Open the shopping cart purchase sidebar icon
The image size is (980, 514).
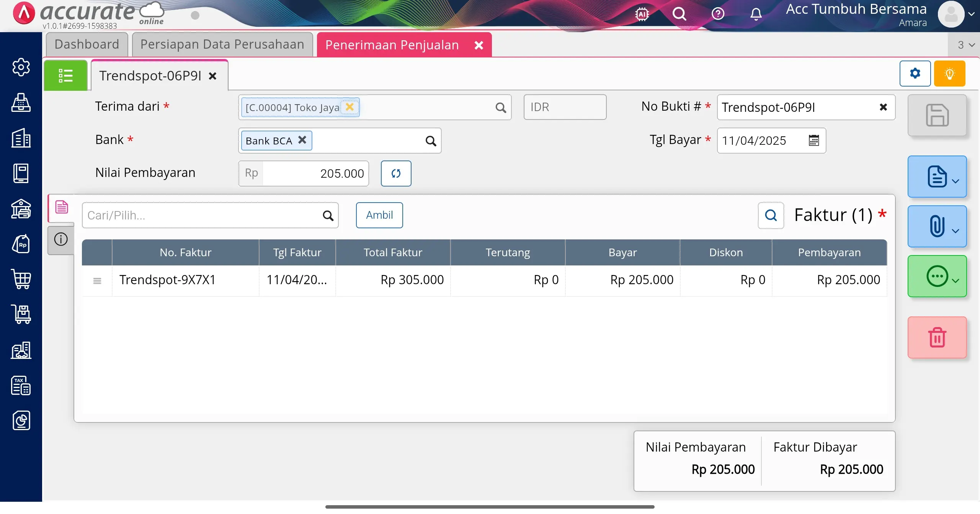[x=21, y=279]
